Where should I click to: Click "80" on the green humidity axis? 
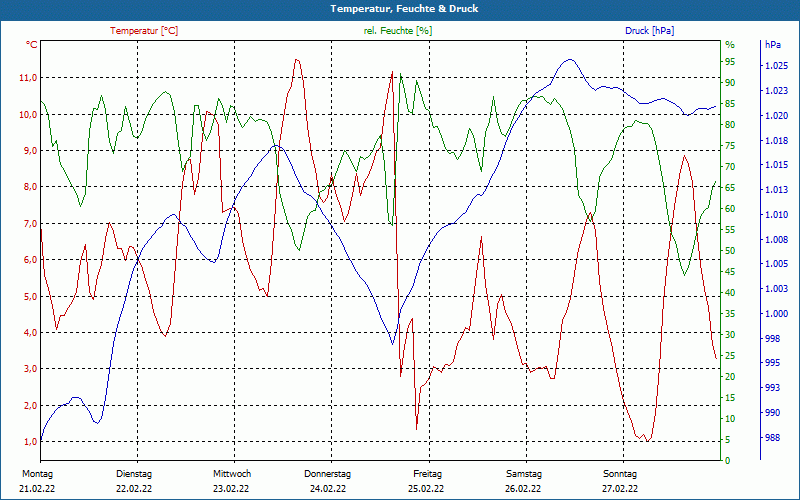pyautogui.click(x=730, y=124)
